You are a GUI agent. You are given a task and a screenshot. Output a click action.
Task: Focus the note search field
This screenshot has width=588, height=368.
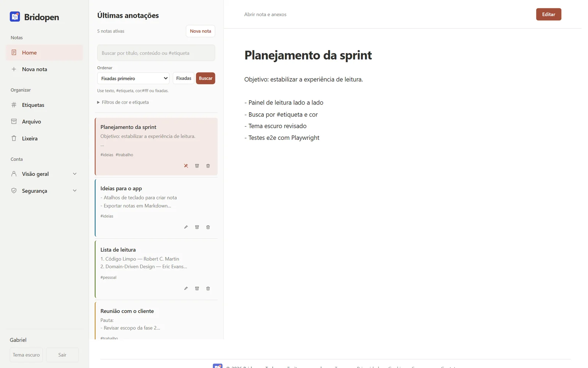(x=156, y=53)
